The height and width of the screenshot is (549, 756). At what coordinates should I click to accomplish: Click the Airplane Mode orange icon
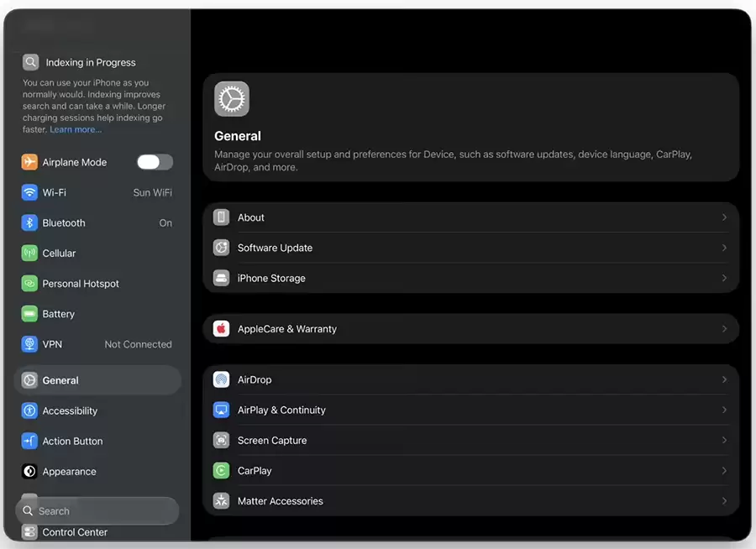(29, 162)
